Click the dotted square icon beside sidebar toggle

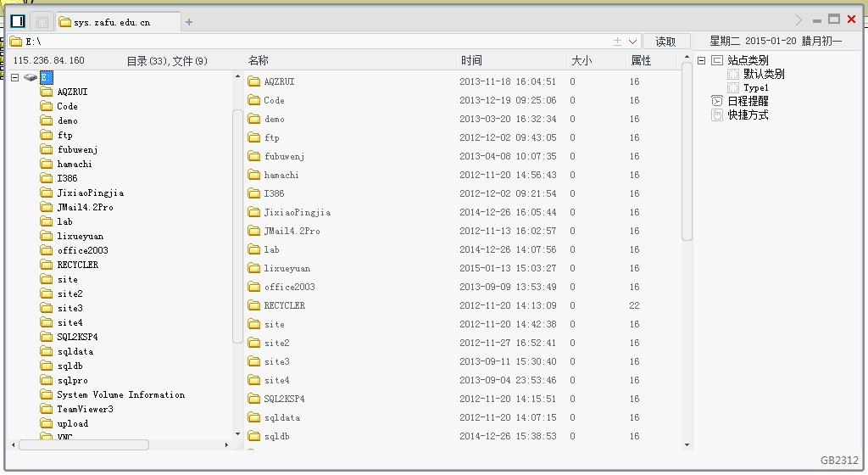42,22
